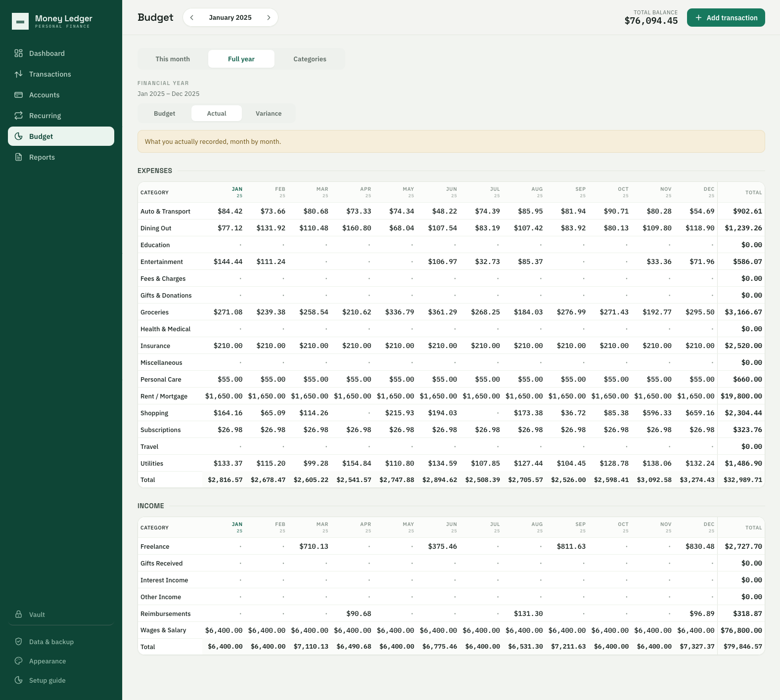
Task: Go to next month with right chevron
Action: point(269,17)
